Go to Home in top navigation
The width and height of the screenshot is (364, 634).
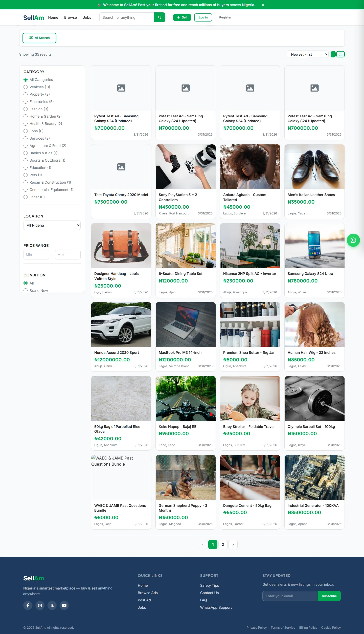[53, 17]
